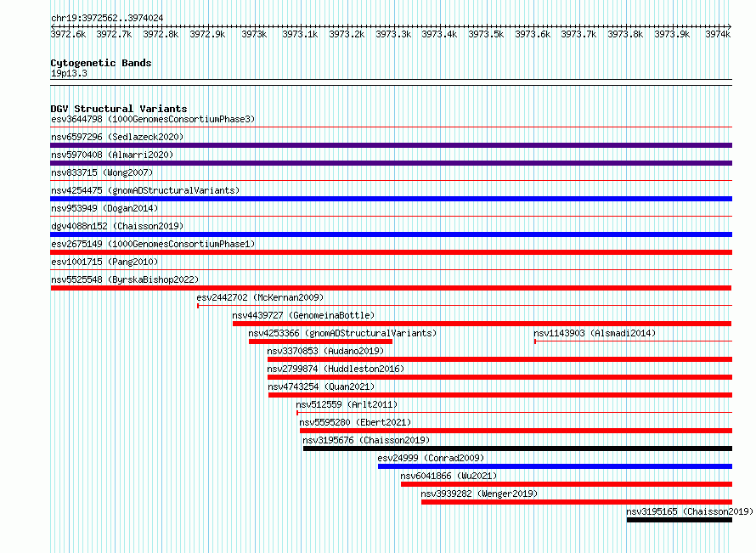Click the esv3644798 (1000GenomesConsortiumPhase3) label
756x553 pixels.
click(x=153, y=119)
